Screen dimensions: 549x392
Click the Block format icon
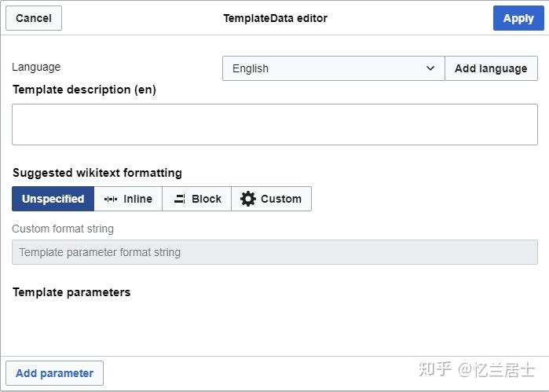click(x=180, y=200)
